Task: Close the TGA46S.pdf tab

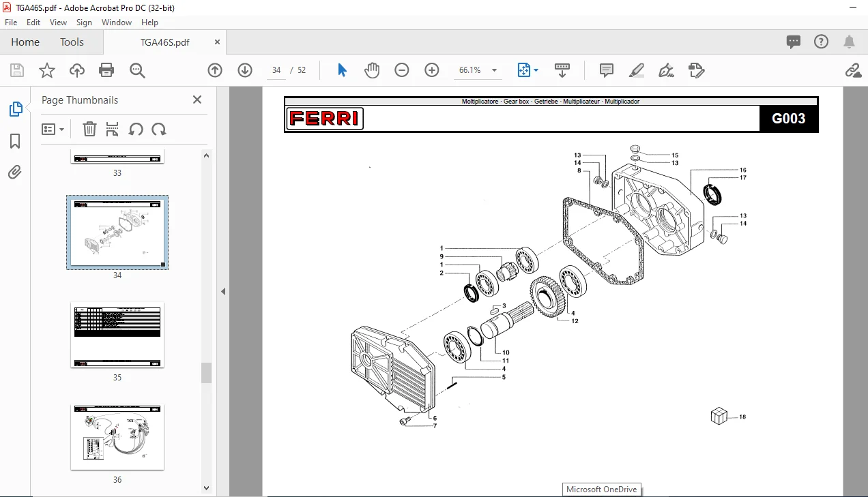Action: click(x=218, y=42)
